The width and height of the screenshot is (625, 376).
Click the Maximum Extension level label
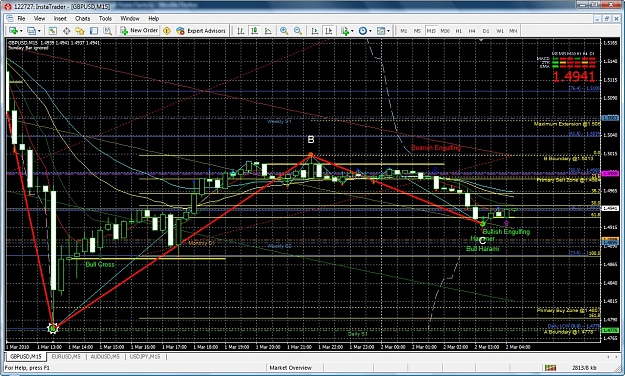point(567,124)
